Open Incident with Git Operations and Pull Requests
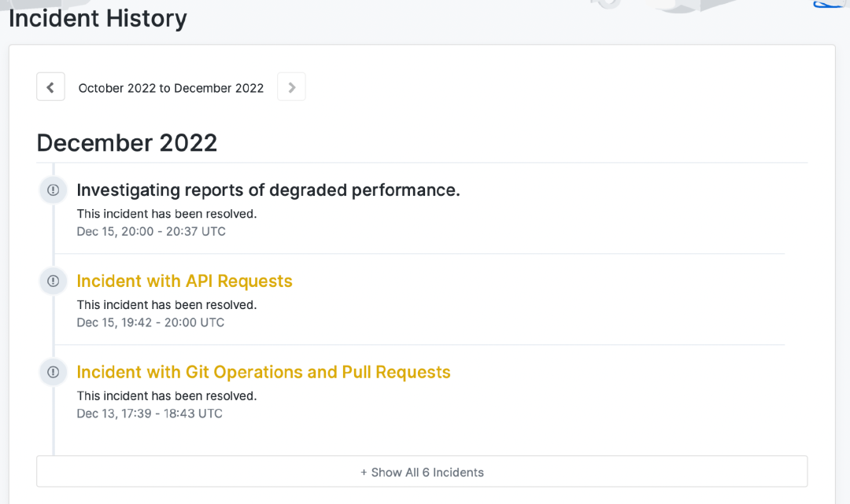The image size is (850, 504). coord(263,373)
